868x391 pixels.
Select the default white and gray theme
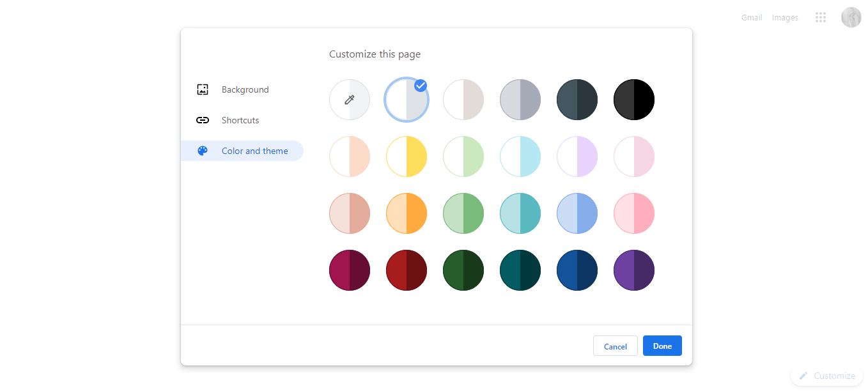[x=407, y=100]
